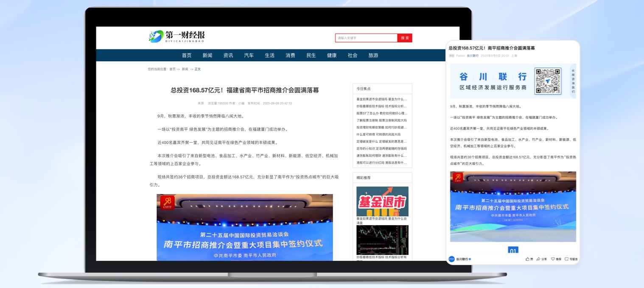
Task: Click inside the keyword search input field
Action: [x=367, y=38]
